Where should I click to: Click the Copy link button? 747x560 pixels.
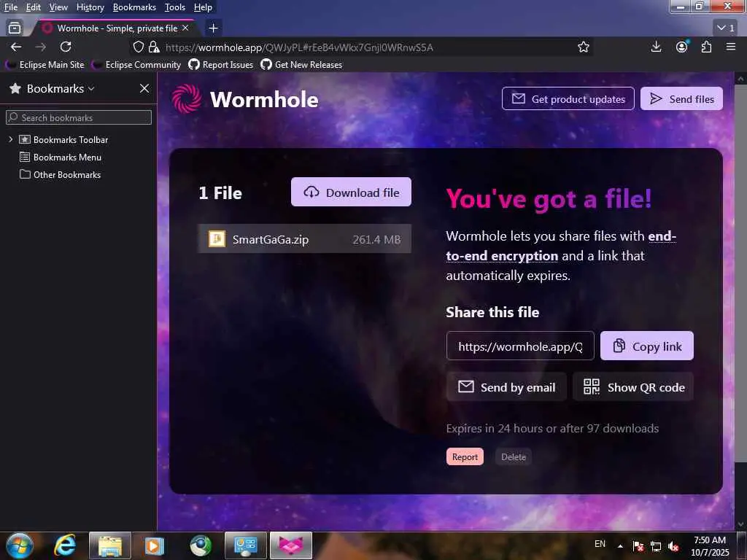(x=647, y=346)
